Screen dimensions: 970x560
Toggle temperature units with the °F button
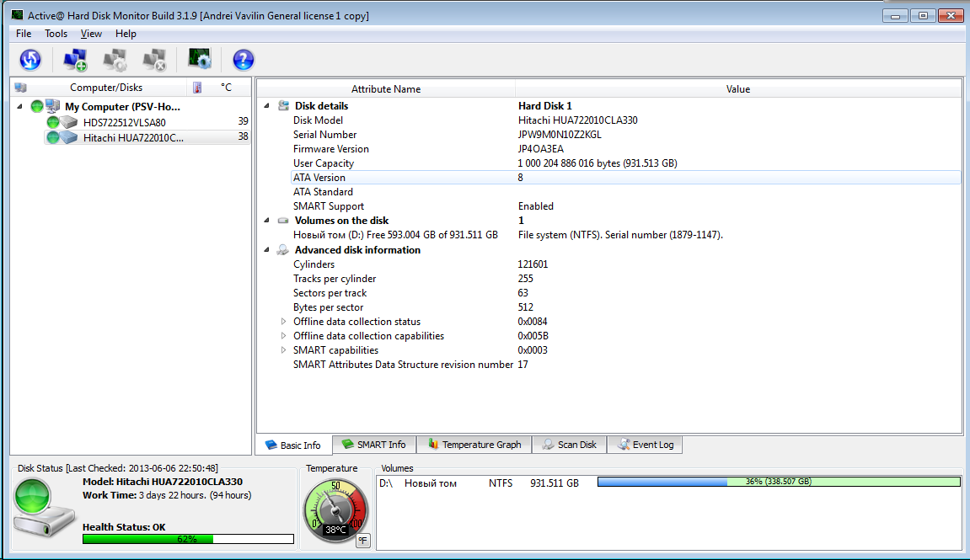[x=363, y=540]
